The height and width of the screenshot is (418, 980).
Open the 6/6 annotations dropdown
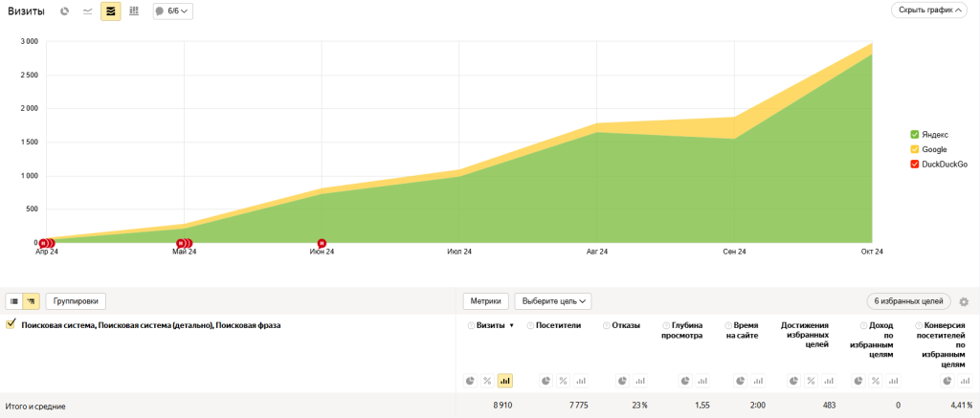coord(172,11)
